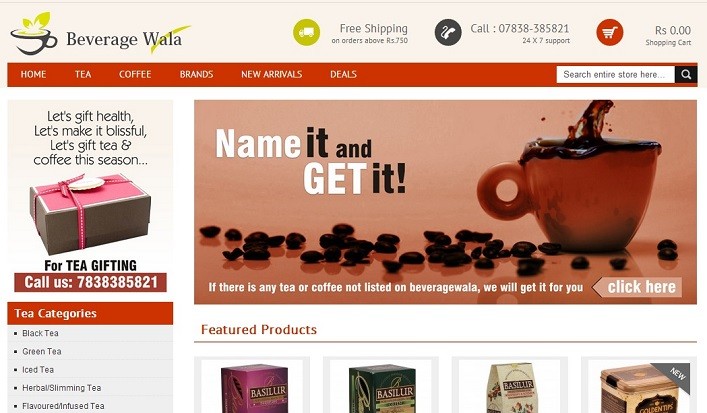Open the HOME menu item
This screenshot has height=413, width=707.
33,74
